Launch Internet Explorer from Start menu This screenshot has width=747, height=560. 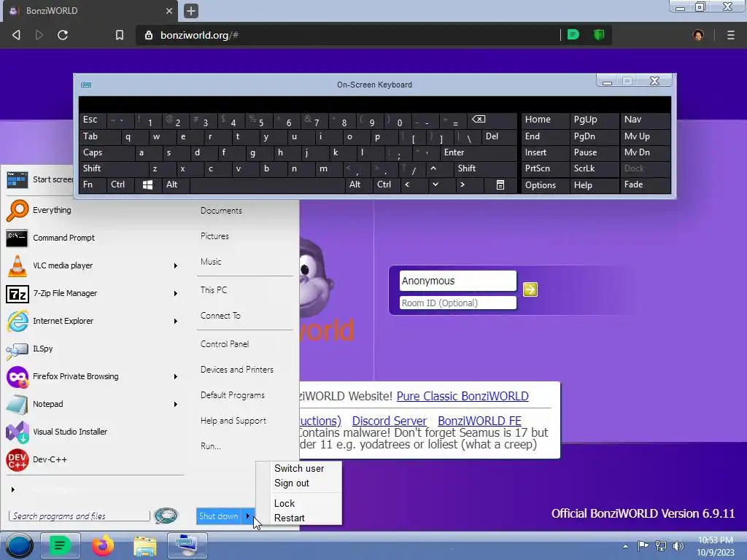click(63, 321)
